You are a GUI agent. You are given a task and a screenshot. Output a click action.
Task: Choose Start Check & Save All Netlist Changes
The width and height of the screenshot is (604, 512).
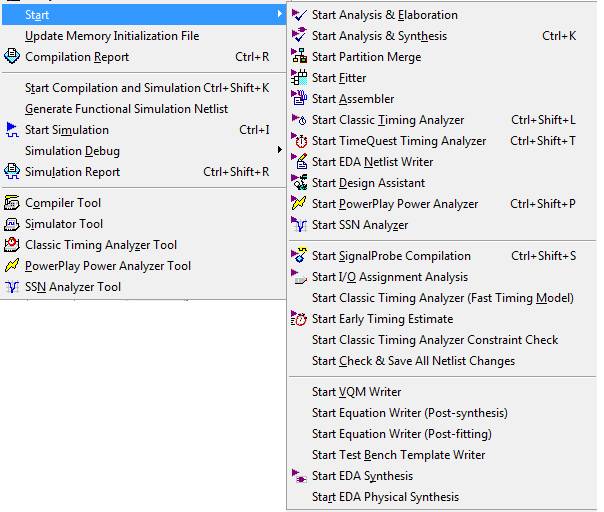(413, 361)
